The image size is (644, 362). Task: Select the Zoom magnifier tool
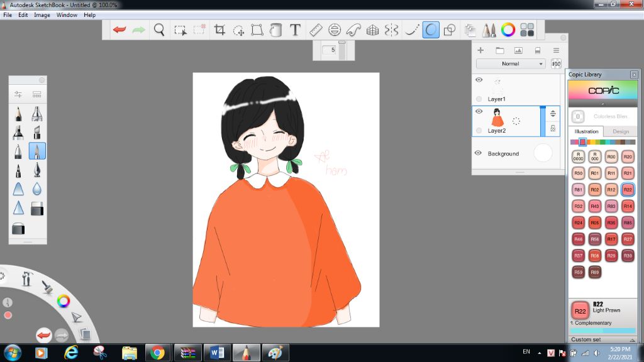[159, 30]
